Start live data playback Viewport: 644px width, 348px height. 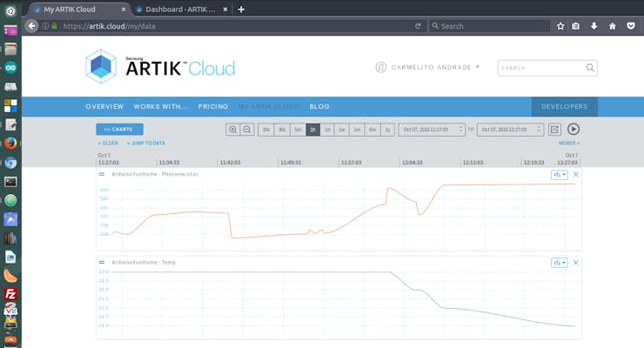[574, 130]
